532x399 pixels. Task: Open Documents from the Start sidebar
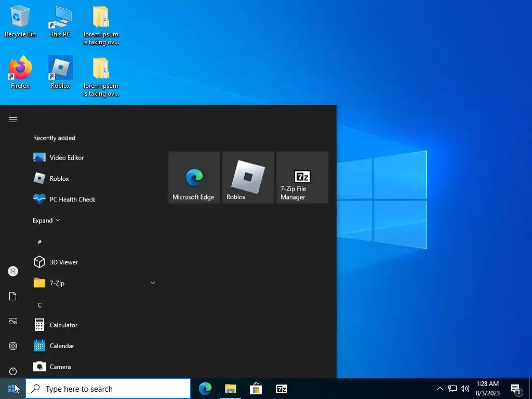(x=13, y=296)
